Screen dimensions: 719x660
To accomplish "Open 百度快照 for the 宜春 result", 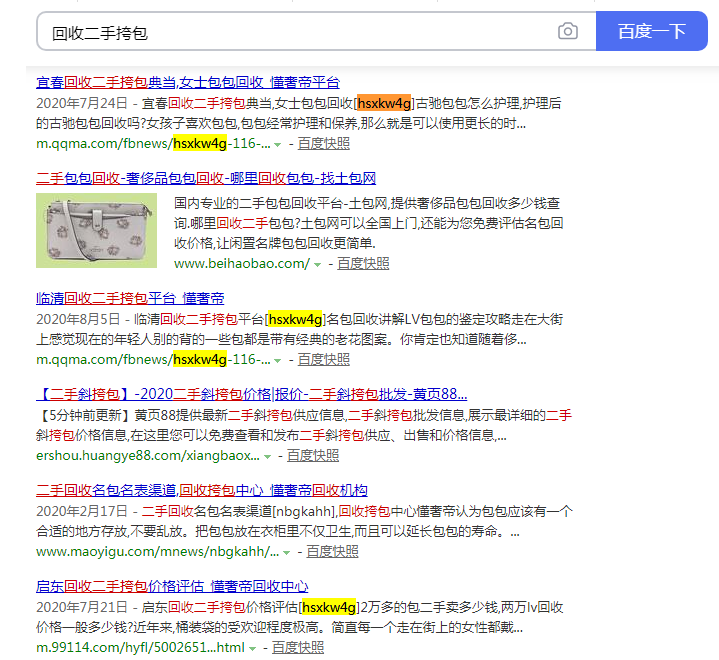I will point(324,144).
